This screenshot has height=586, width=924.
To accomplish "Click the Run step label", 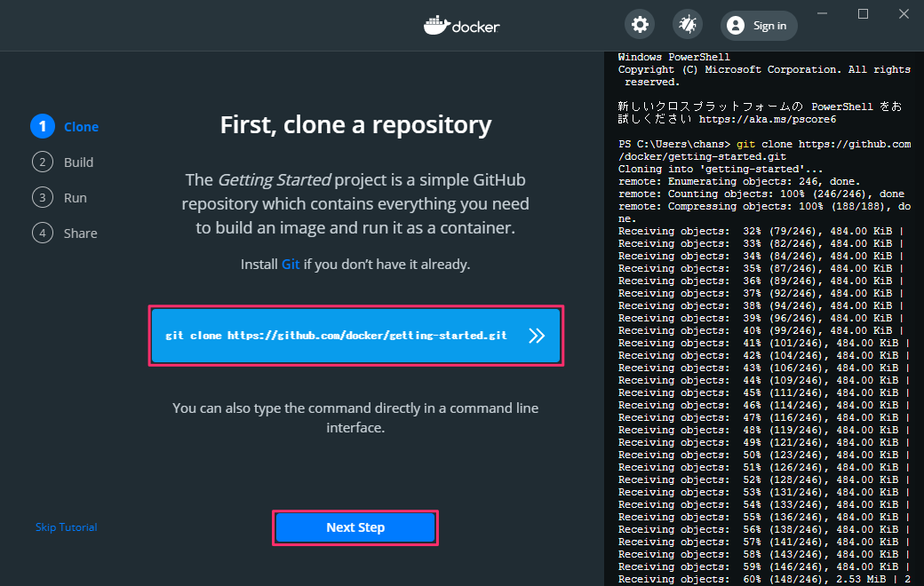I will point(76,197).
